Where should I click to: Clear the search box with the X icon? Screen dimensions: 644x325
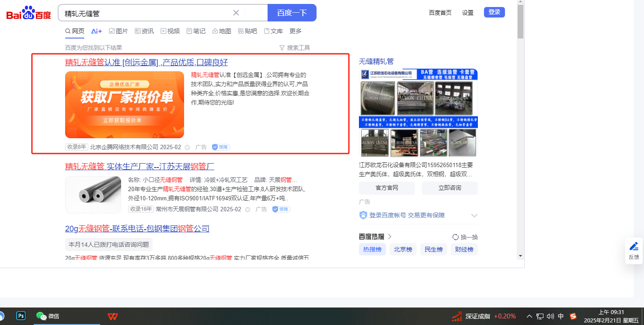236,13
